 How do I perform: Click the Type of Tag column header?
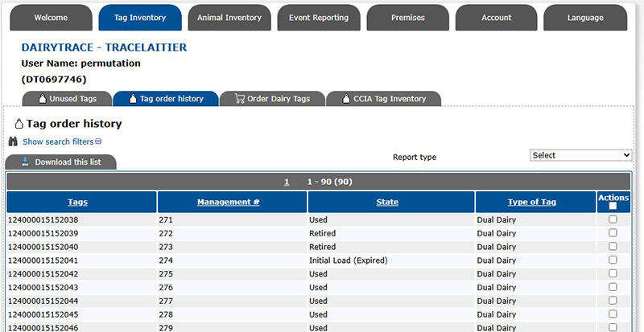[x=531, y=202]
